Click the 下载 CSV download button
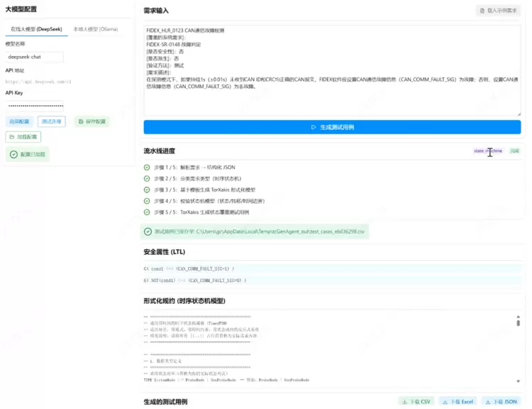Screen dimensions: 532x409 coord(416,402)
